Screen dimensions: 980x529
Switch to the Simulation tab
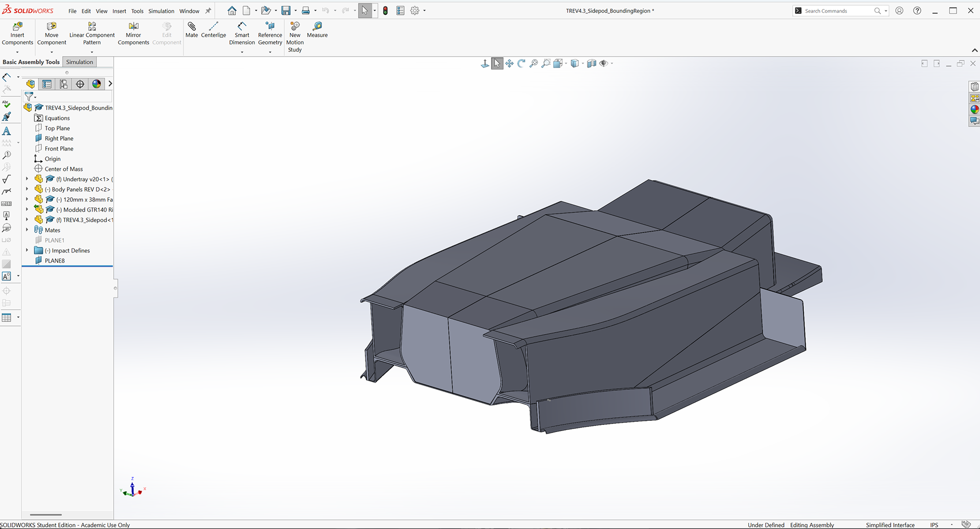click(79, 62)
